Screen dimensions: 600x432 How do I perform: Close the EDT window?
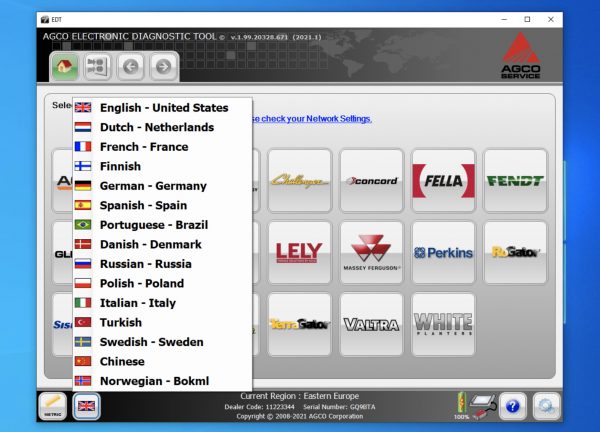tap(551, 20)
